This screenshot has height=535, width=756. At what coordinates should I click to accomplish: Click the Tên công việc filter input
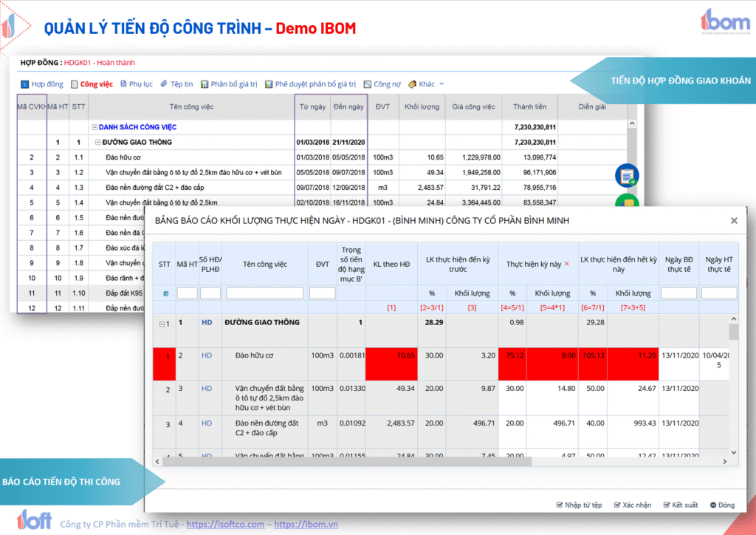click(264, 293)
